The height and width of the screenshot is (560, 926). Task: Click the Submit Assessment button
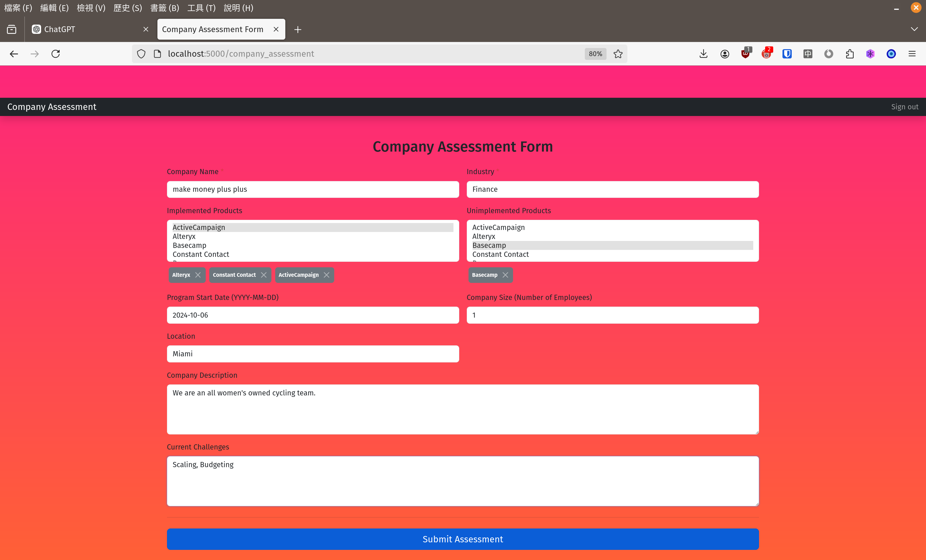463,539
